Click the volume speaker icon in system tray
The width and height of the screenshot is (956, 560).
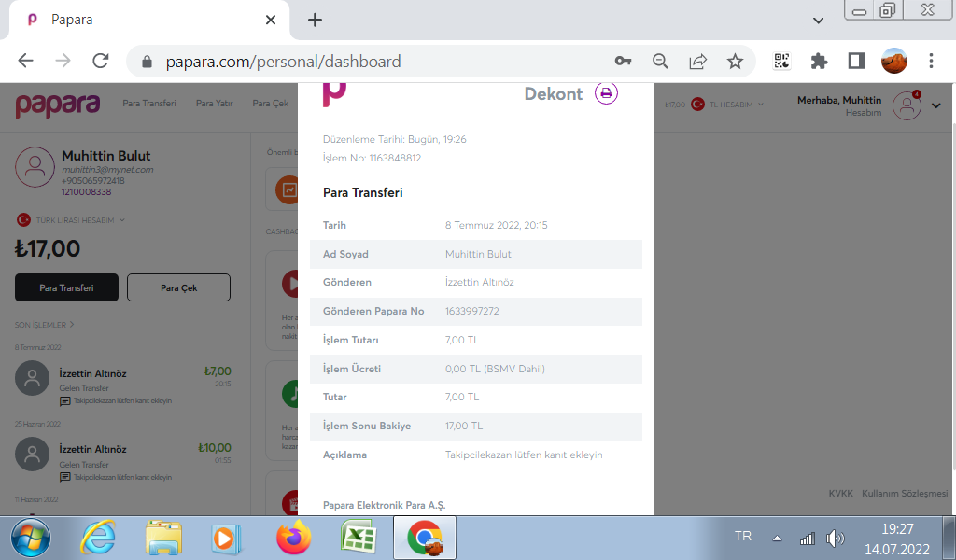tap(835, 538)
